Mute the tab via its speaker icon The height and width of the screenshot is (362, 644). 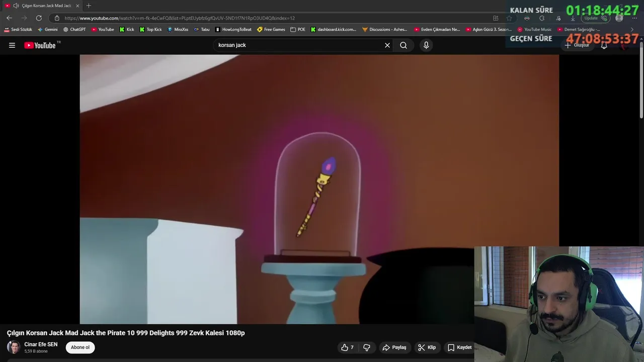coord(16,6)
